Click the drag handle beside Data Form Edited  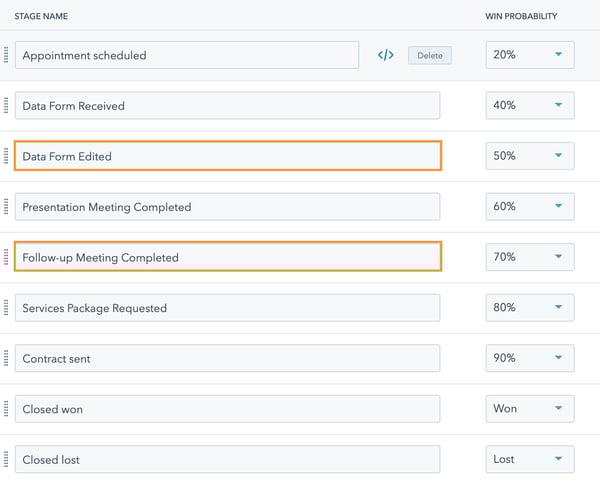(x=6, y=156)
